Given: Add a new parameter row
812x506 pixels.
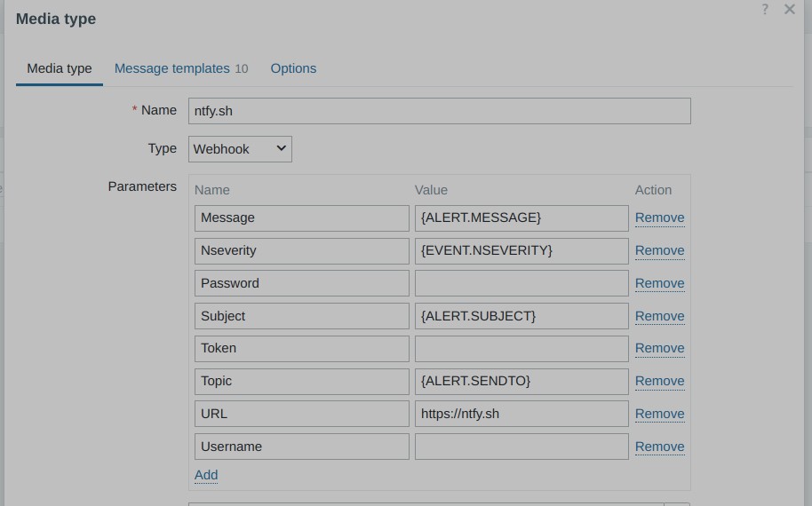Looking at the screenshot, I should click(x=206, y=475).
